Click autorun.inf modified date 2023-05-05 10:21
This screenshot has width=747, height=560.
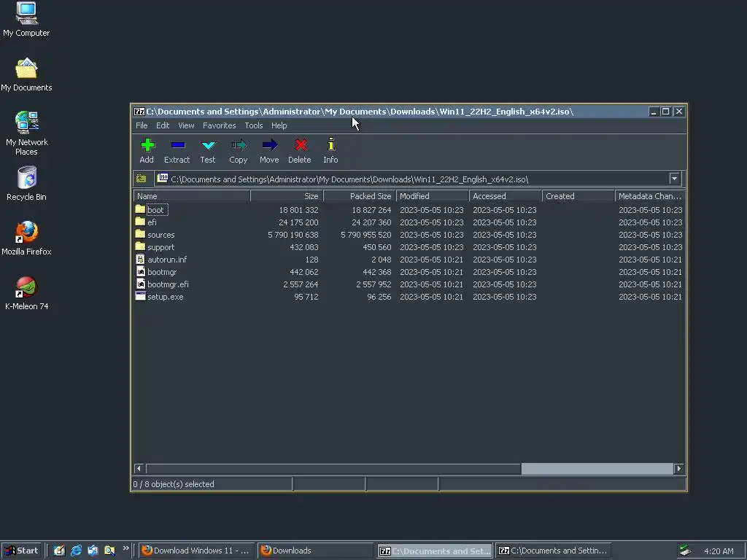tap(431, 260)
